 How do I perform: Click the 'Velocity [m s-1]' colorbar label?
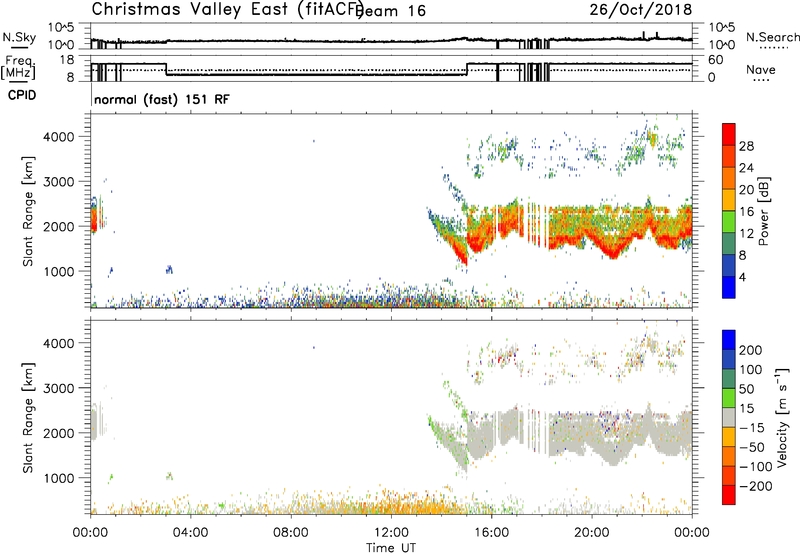click(x=781, y=417)
